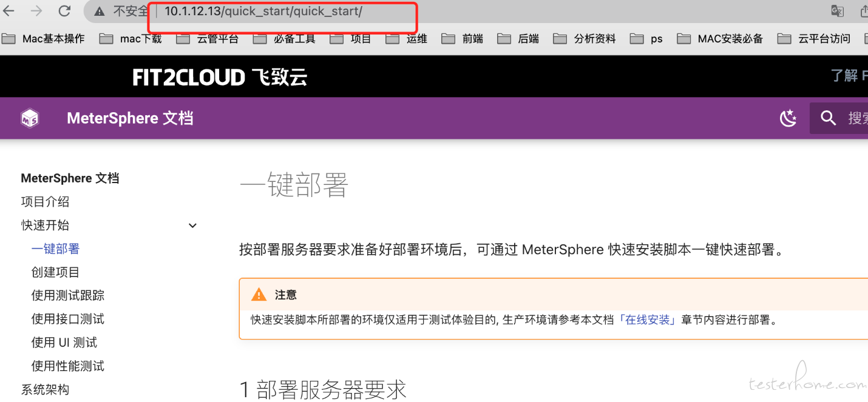The image size is (868, 402).
Task: Click the insecure site warning triangle icon
Action: 99,11
